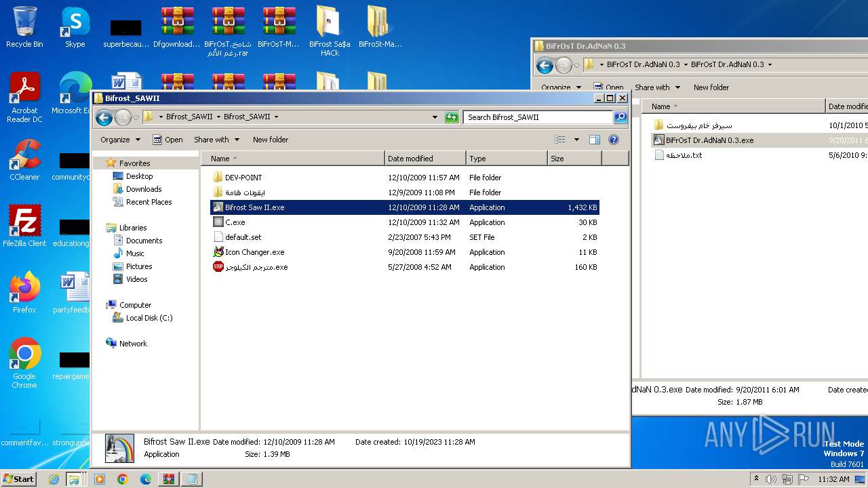The height and width of the screenshot is (488, 868).
Task: Select BiFrOsT-M RAR archive on desktop
Action: pos(278,27)
